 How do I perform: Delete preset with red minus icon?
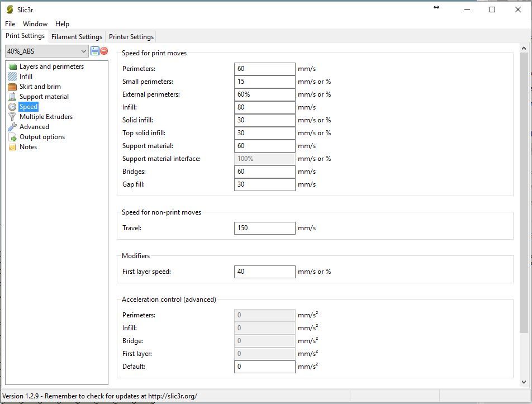click(104, 51)
